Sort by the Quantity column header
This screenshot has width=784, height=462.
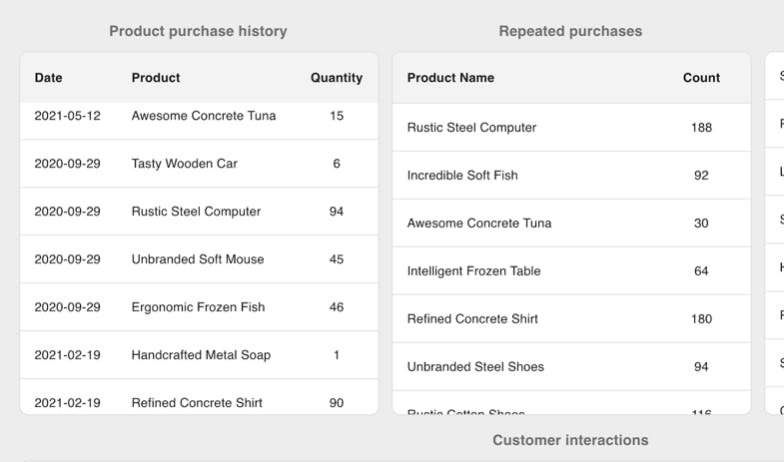pyautogui.click(x=336, y=78)
